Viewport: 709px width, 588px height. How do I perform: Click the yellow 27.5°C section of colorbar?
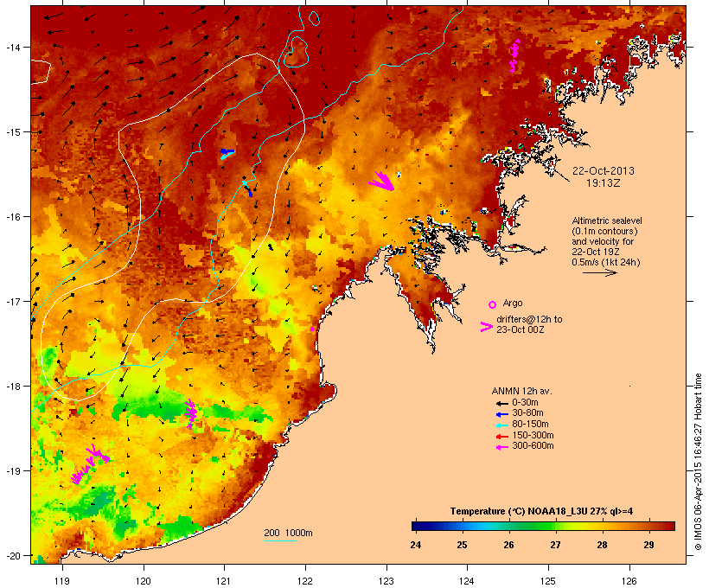(x=578, y=526)
